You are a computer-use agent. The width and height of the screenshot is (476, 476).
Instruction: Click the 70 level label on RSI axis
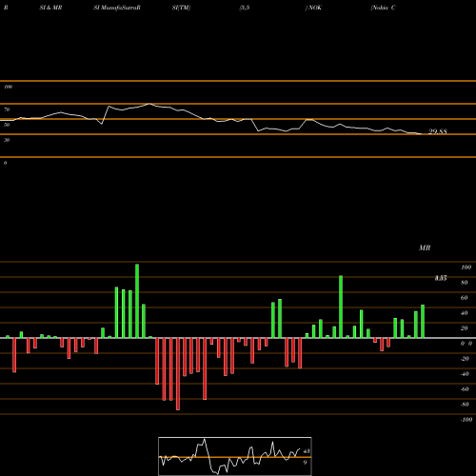[x=7, y=109]
